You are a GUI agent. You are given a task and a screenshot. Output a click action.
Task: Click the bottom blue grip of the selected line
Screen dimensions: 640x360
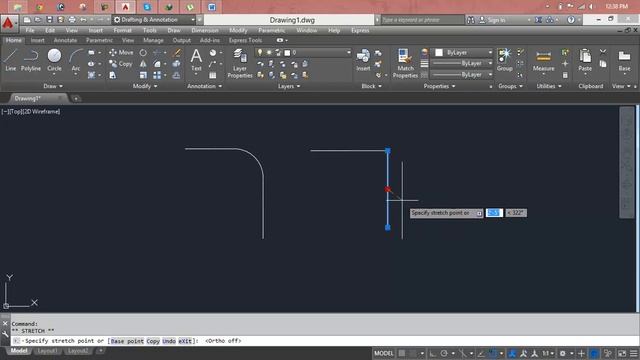click(387, 227)
